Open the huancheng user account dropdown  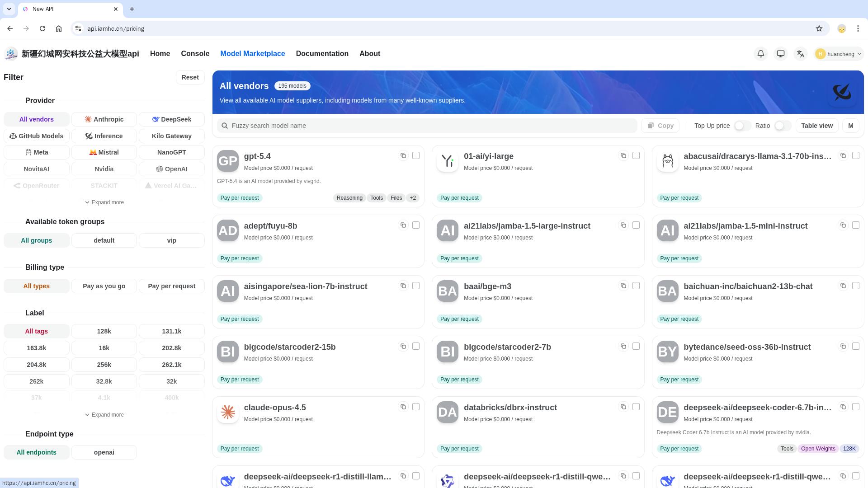pyautogui.click(x=839, y=54)
